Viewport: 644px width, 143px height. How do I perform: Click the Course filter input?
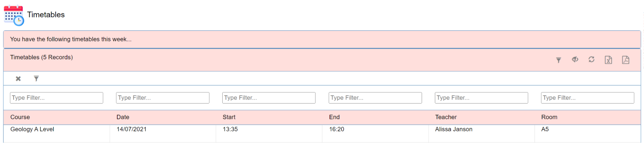point(57,98)
